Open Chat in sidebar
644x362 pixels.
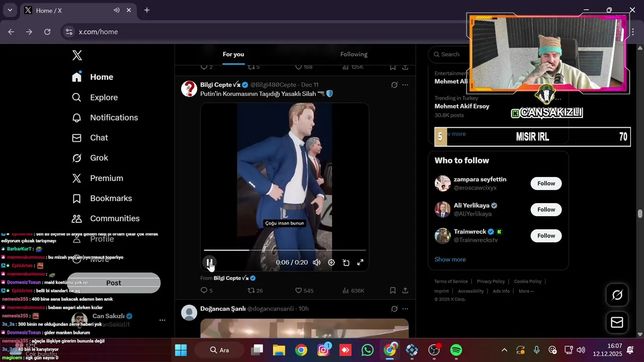point(90,138)
